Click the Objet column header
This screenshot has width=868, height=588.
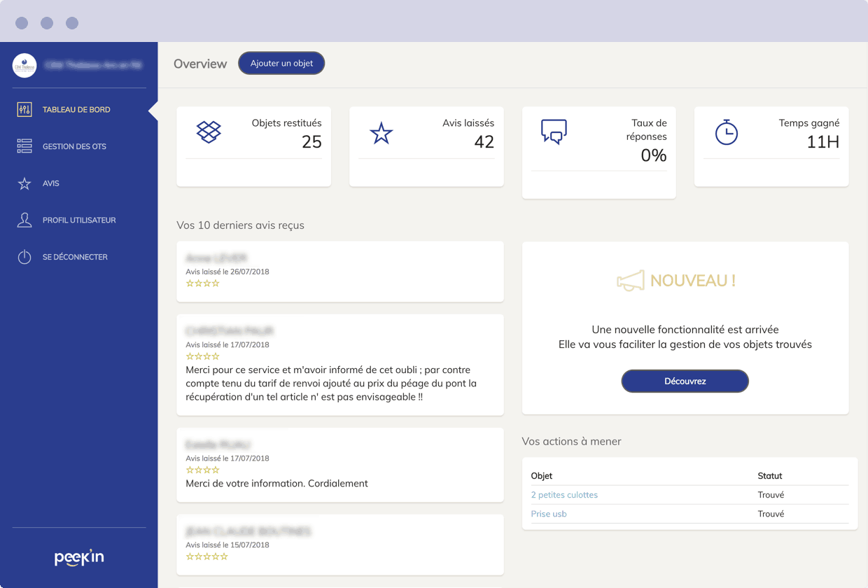tap(542, 476)
